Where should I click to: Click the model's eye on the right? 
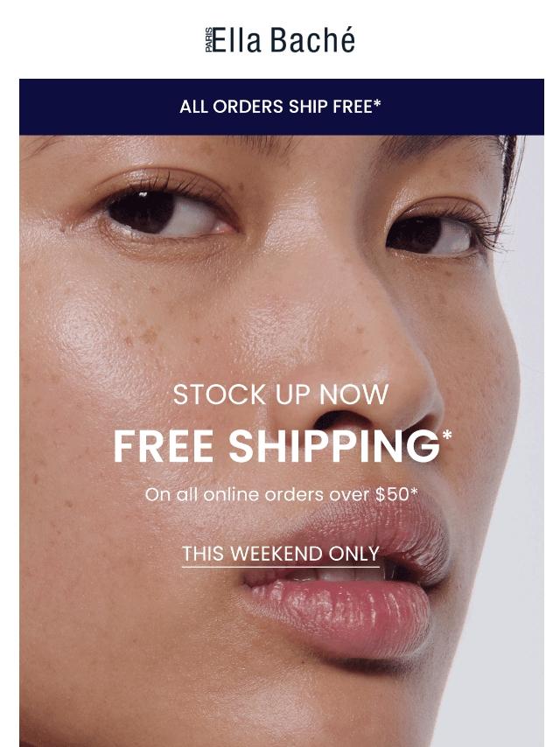(436, 234)
